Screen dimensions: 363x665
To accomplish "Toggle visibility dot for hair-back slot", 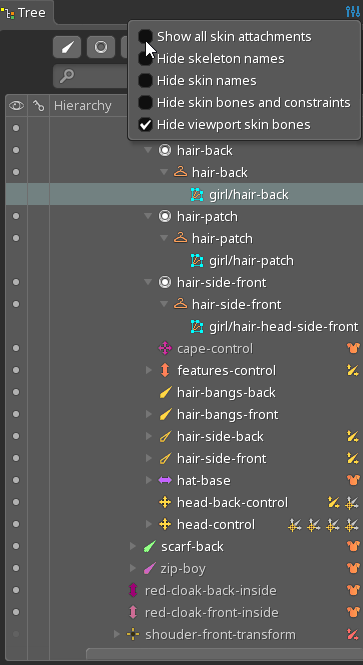I will coord(16,150).
